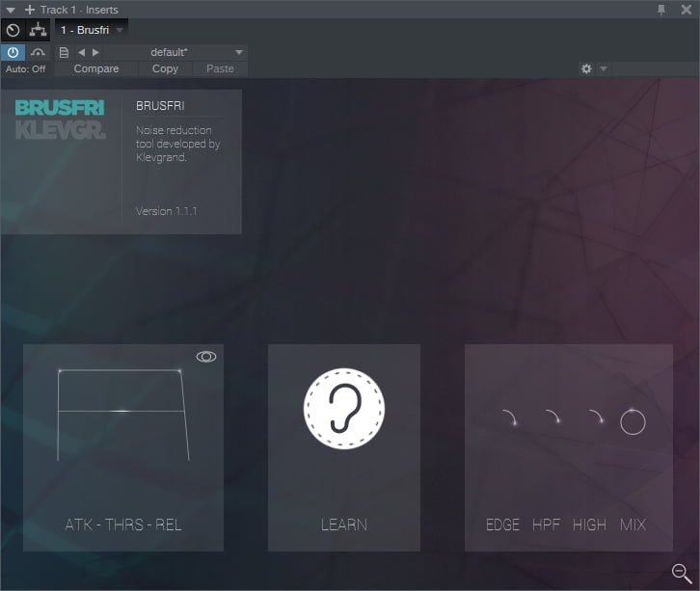Click the HIGH label
Screen dimensions: 700x591
click(589, 524)
